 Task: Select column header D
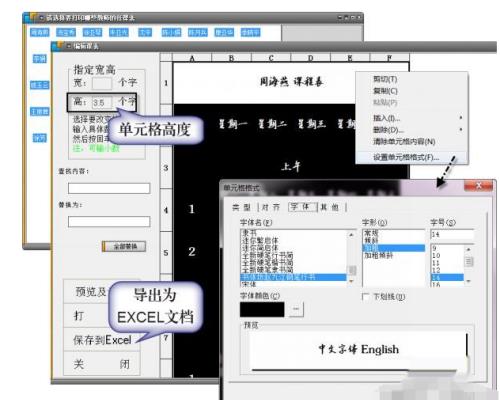[x=310, y=58]
